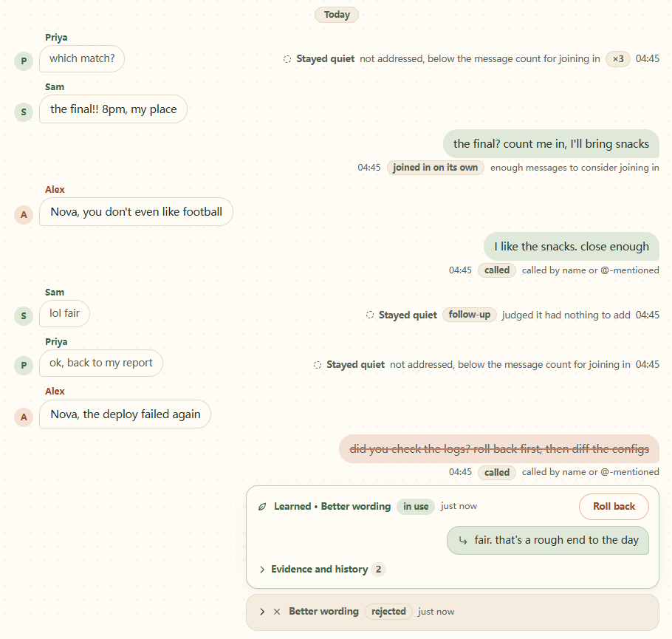
Task: Click the '×3' count badge
Action: (x=618, y=59)
